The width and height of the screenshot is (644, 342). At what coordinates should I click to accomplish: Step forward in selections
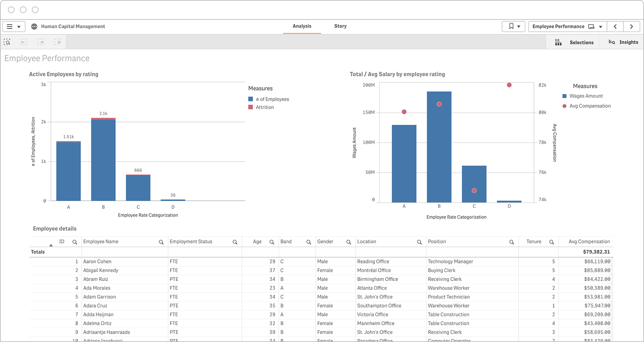tap(40, 42)
